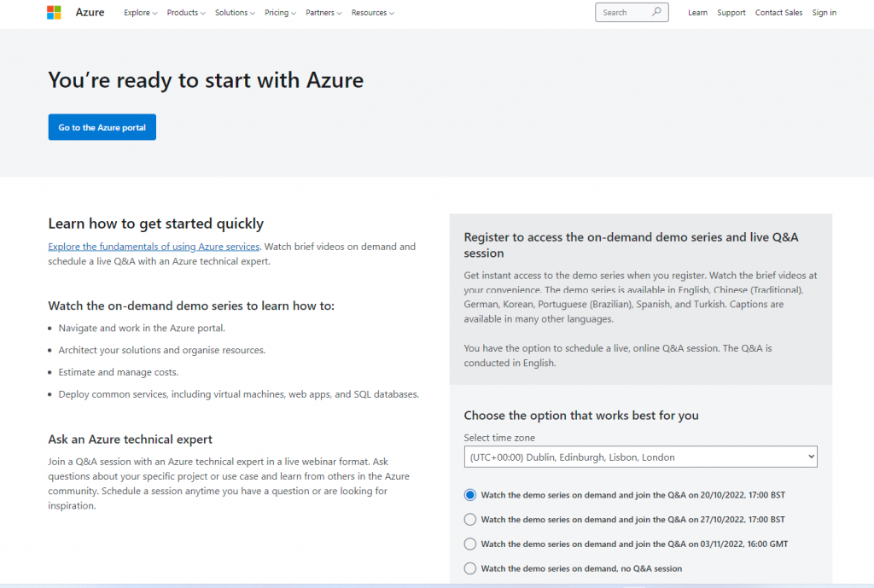
Task: Click Contact Sales link
Action: [778, 13]
